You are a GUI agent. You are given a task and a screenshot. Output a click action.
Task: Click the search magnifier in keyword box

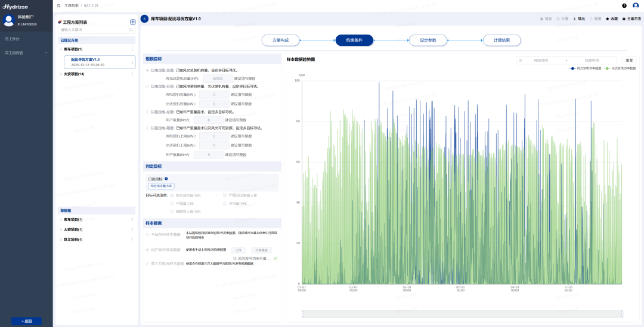pyautogui.click(x=131, y=29)
